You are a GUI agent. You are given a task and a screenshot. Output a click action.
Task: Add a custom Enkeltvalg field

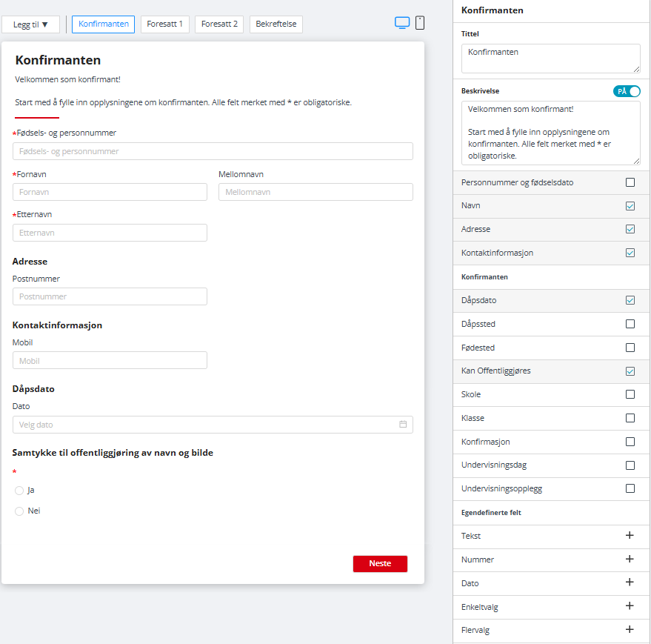tap(630, 606)
